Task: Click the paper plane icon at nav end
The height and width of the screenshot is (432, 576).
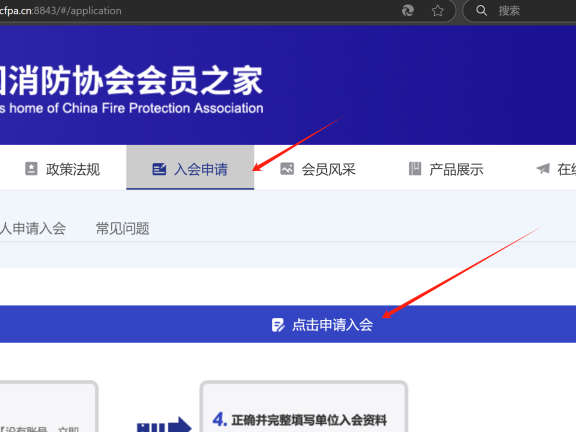Action: click(x=543, y=169)
